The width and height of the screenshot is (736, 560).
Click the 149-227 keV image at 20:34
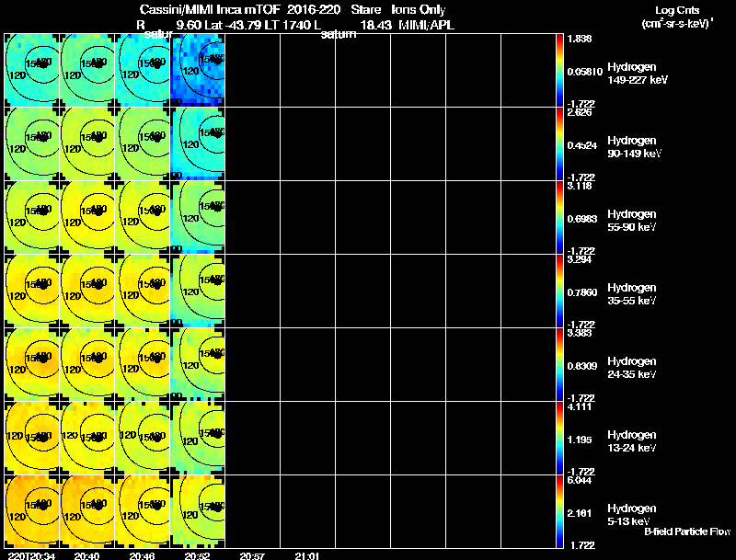(x=32, y=71)
